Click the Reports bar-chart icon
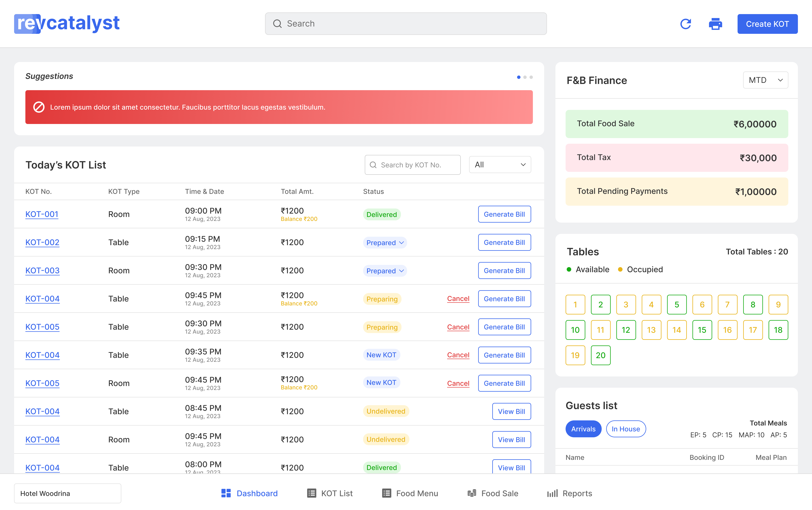812x510 pixels. click(x=552, y=493)
